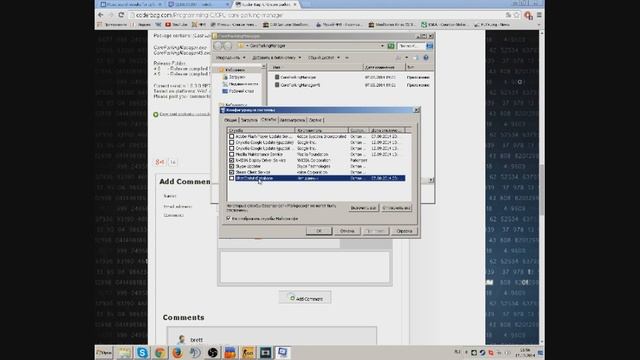
Task: Go forward in the Explorer window
Action: (x=228, y=46)
